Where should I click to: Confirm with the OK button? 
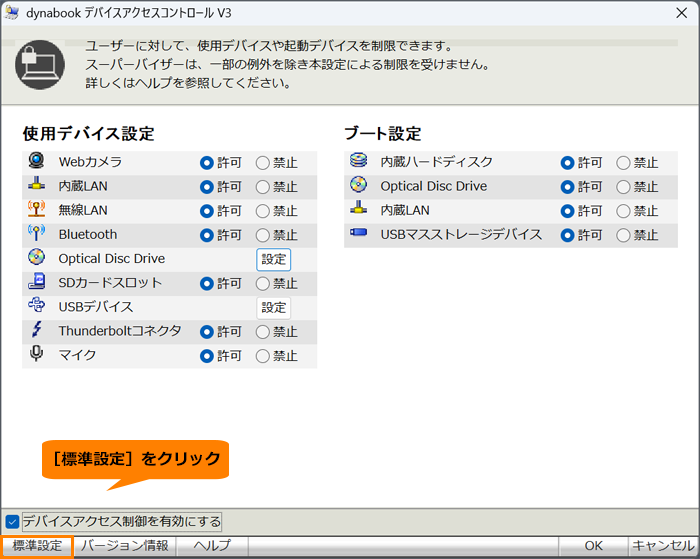pyautogui.click(x=593, y=546)
